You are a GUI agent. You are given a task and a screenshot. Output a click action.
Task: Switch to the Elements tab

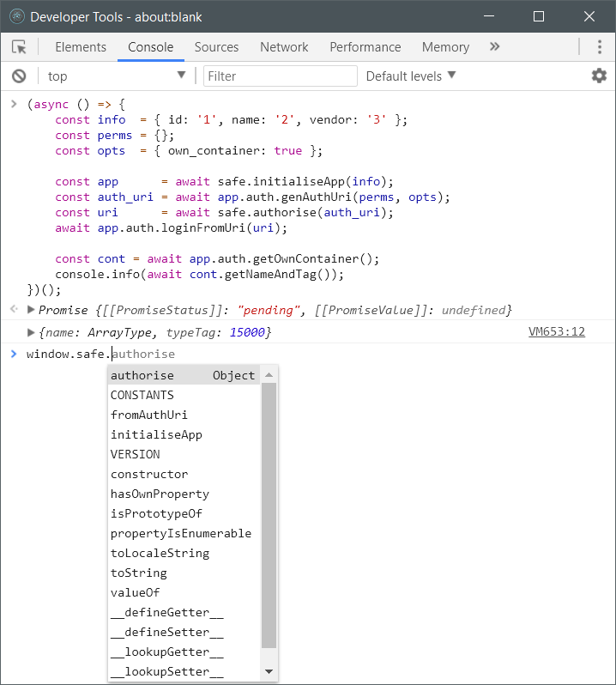coord(81,47)
